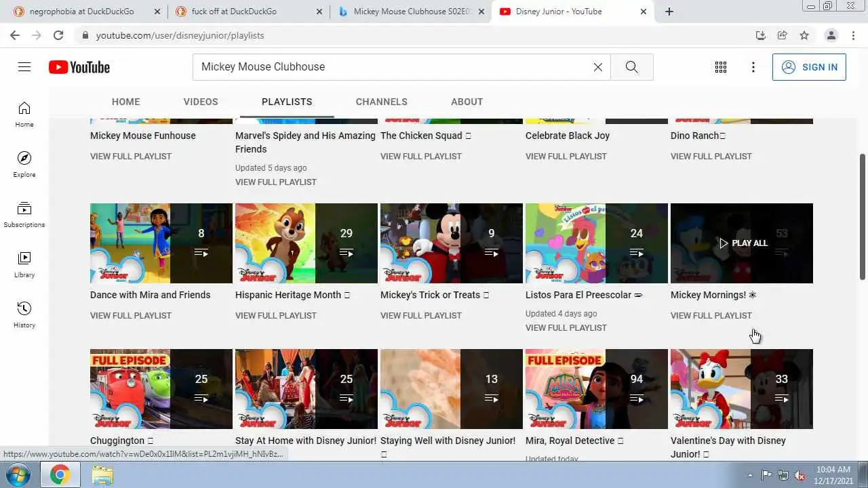Open the Chrome profile avatar icon
This screenshot has width=868, height=488.
point(831,35)
